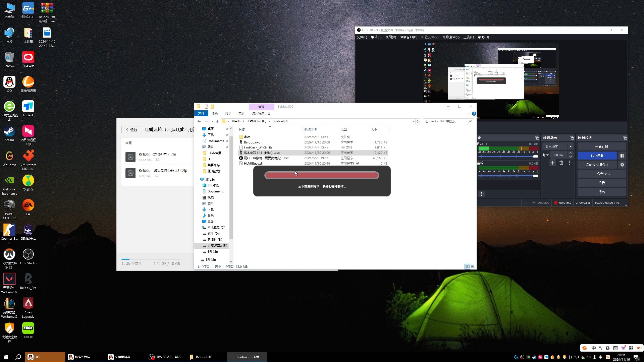Open Explorer help question mark icon

tap(474, 114)
